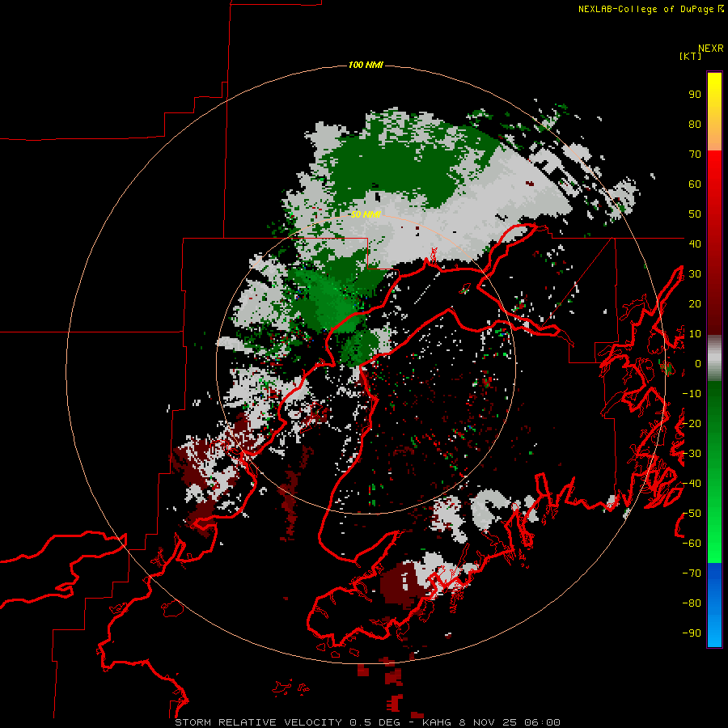Click the -40 value on the color scale
Image resolution: width=728 pixels, height=728 pixels.
[692, 484]
